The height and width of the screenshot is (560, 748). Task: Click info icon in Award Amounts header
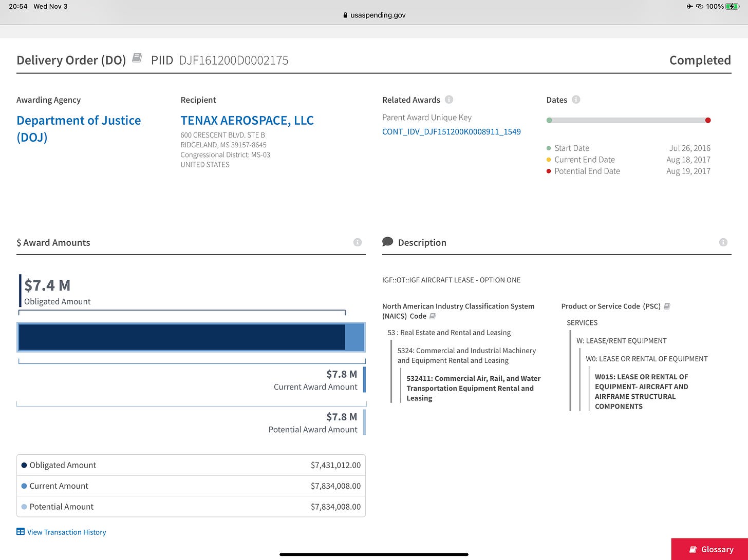[358, 242]
